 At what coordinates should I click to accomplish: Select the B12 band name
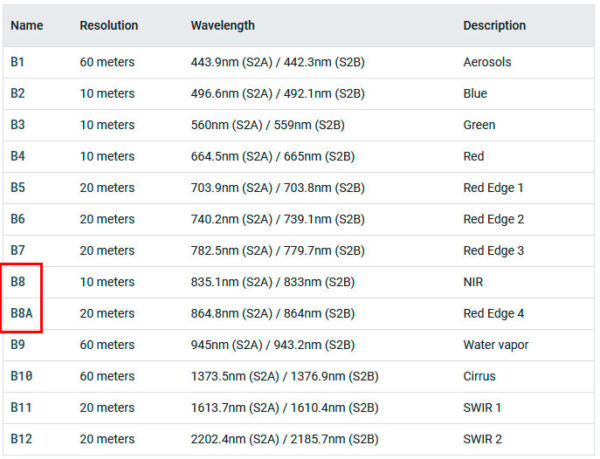click(21, 439)
